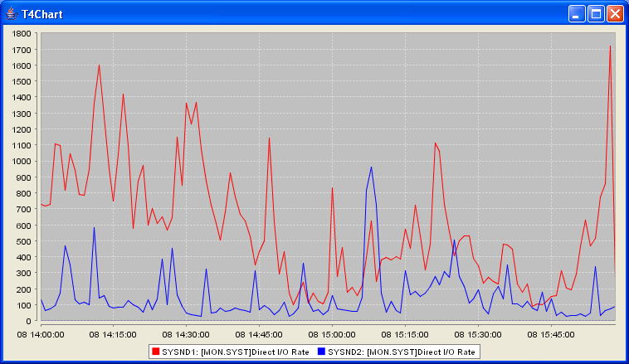The width and height of the screenshot is (629, 364).
Task: Click the blue SYSND2 legend swatch
Action: click(x=320, y=352)
